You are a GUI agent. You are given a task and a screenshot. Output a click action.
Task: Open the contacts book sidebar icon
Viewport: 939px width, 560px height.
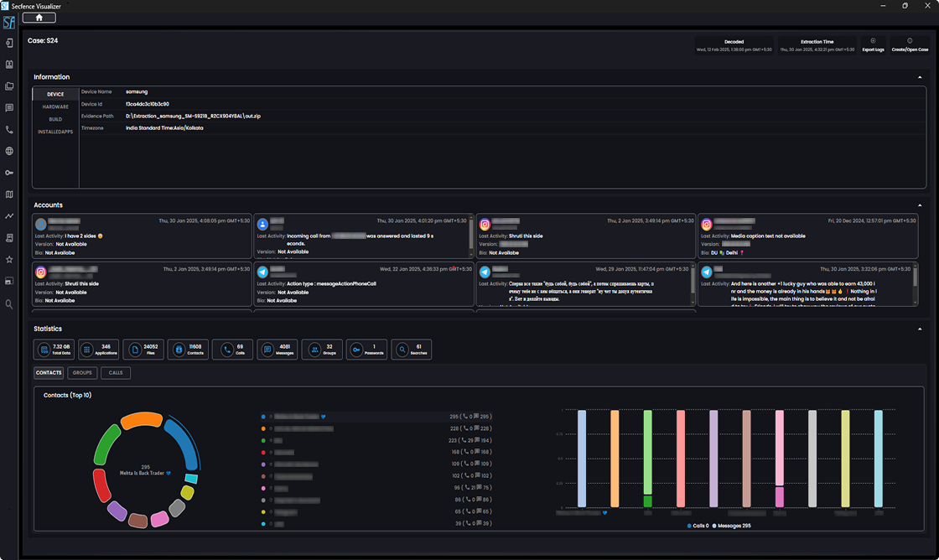tap(9, 64)
